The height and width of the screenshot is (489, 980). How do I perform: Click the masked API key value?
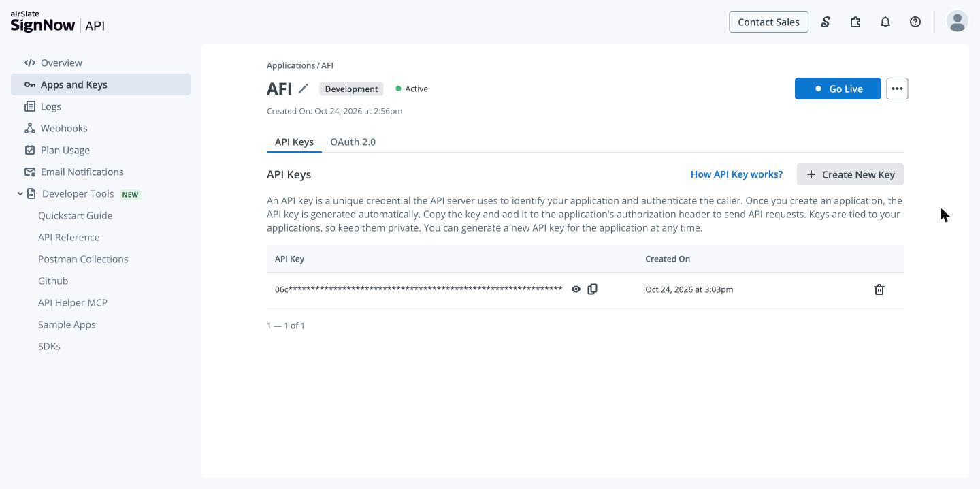pos(419,289)
